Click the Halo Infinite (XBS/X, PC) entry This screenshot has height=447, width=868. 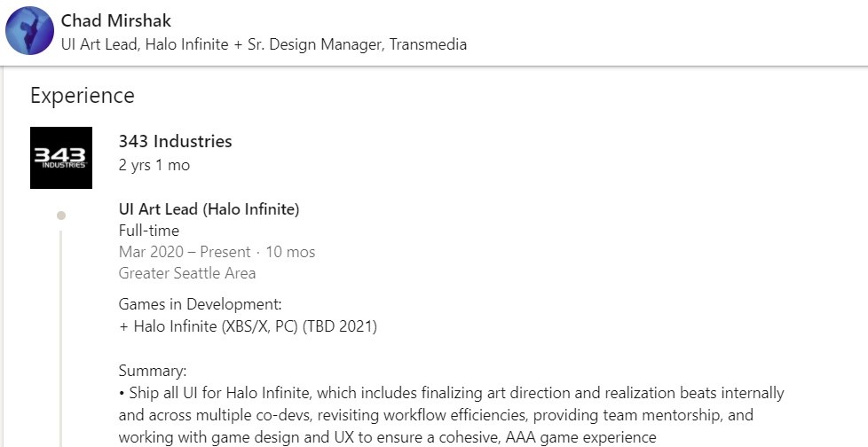248,326
